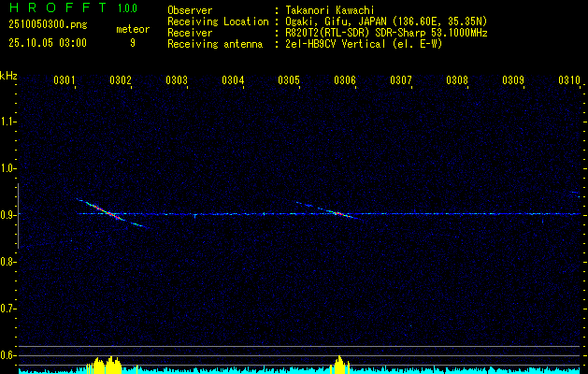Click the HROFFT title text
588x374 pixels.
point(58,7)
